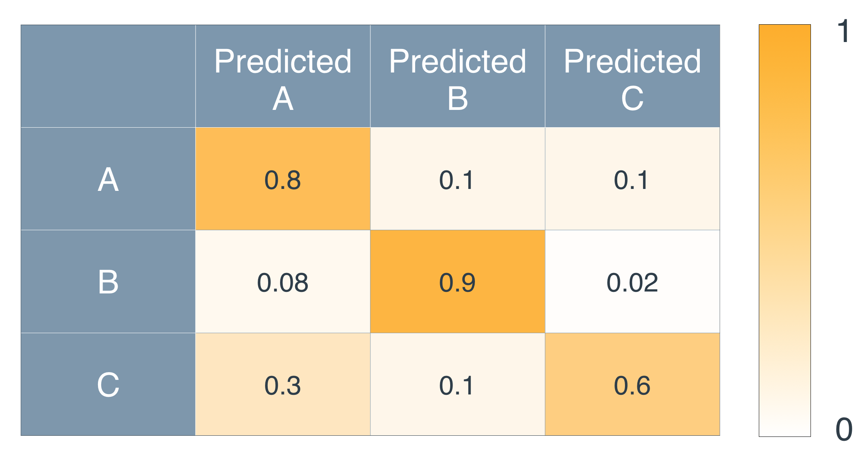This screenshot has height=455, width=868.
Task: Click the blank top-left header cell
Action: [108, 76]
